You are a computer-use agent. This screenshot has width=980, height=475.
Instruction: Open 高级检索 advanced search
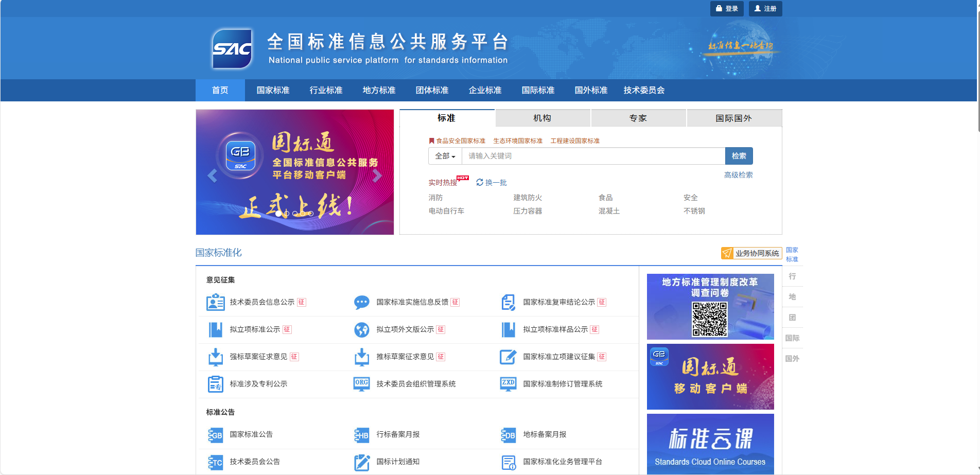(x=738, y=175)
